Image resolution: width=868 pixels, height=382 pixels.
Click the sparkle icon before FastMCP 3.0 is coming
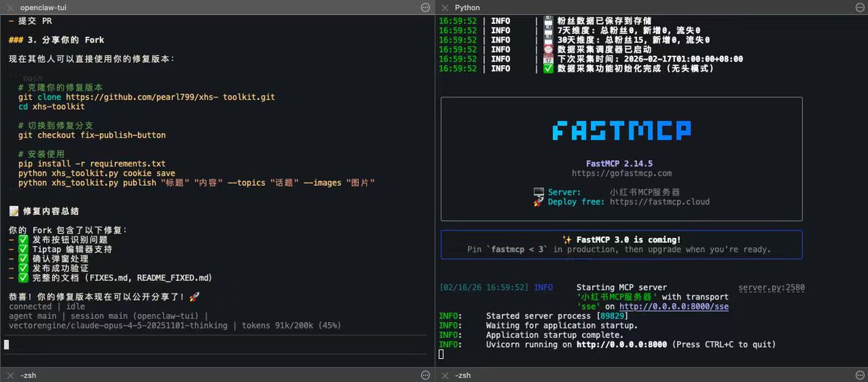568,239
